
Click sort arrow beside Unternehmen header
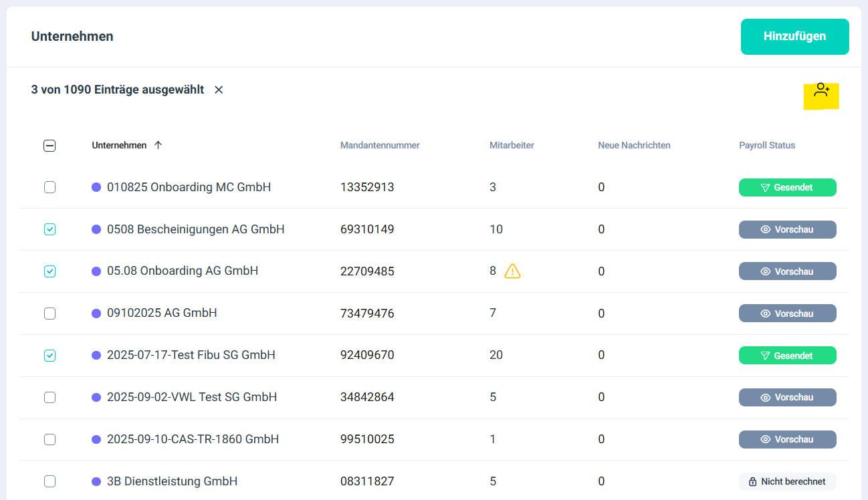point(158,145)
